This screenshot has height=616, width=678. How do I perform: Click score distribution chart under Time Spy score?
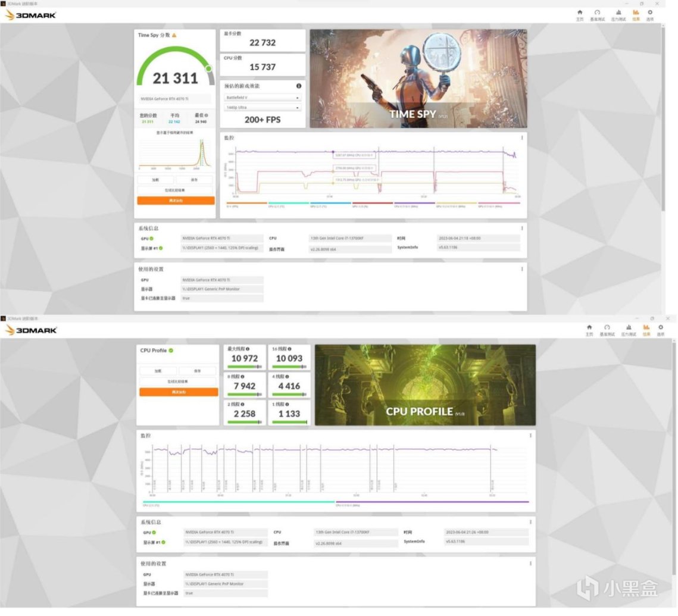175,154
